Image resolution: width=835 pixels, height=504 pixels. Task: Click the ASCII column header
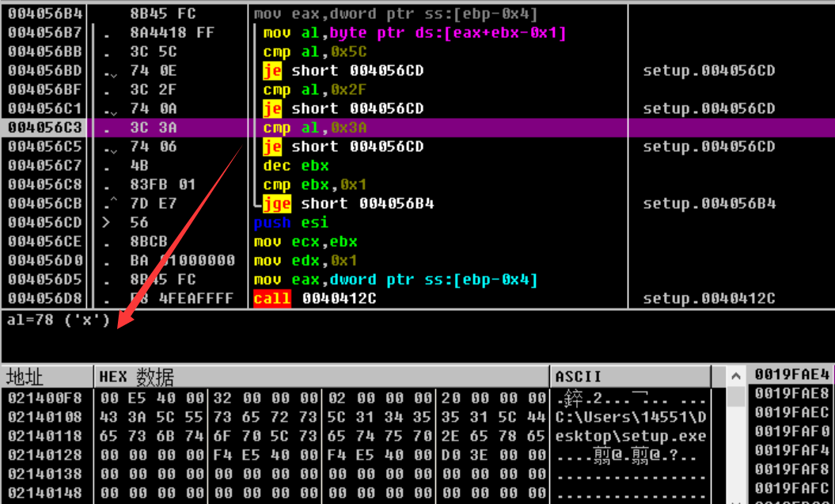coord(631,377)
